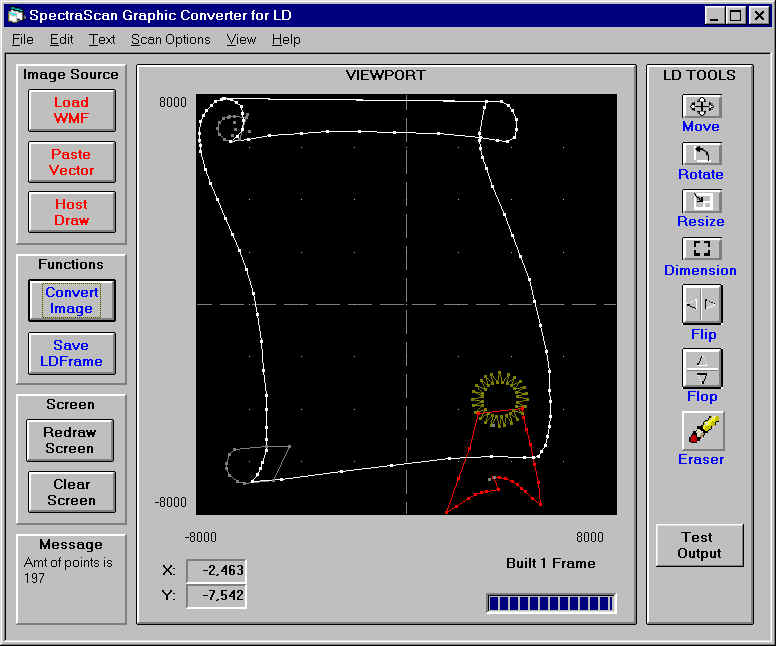Click the Load WMF button

[x=72, y=110]
